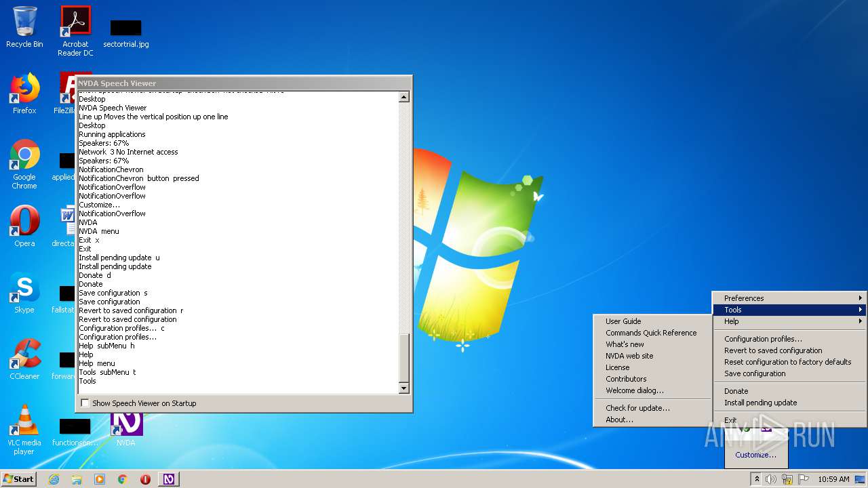Click 'Help subMenu h' line
The image size is (868, 488).
tap(106, 346)
